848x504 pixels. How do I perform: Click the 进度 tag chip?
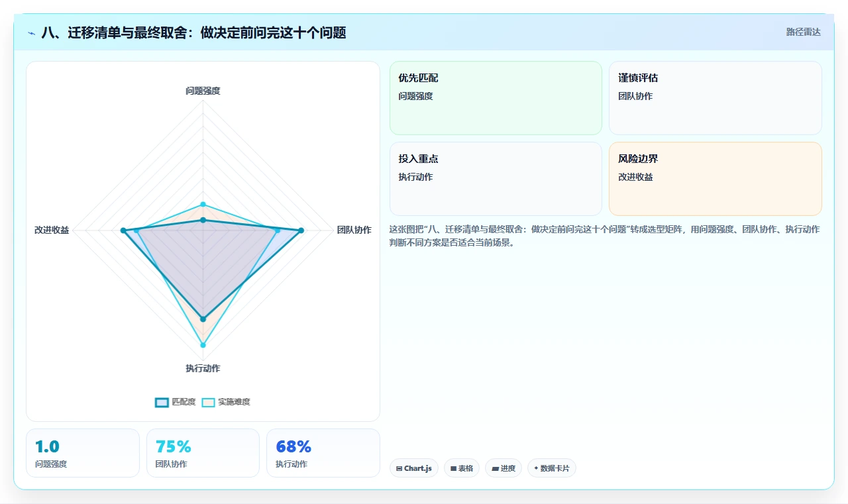click(x=503, y=468)
